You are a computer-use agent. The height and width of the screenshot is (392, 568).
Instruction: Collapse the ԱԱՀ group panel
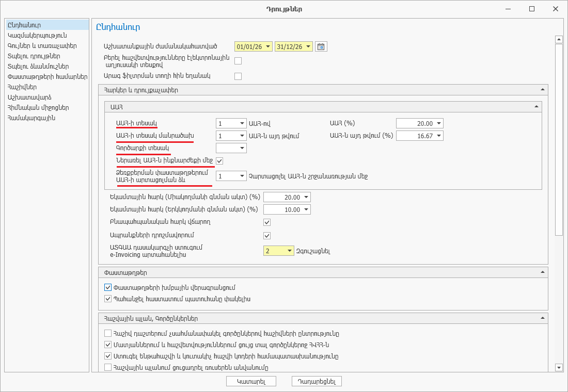536,106
